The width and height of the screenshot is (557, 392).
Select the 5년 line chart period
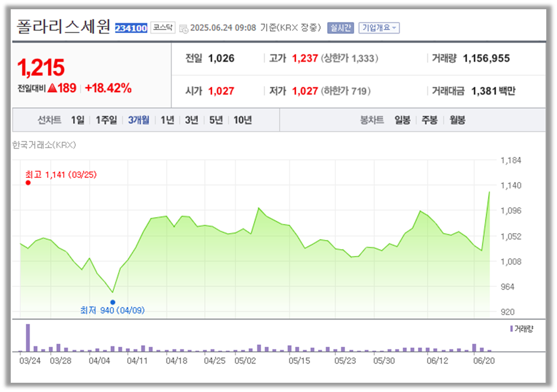pyautogui.click(x=216, y=120)
